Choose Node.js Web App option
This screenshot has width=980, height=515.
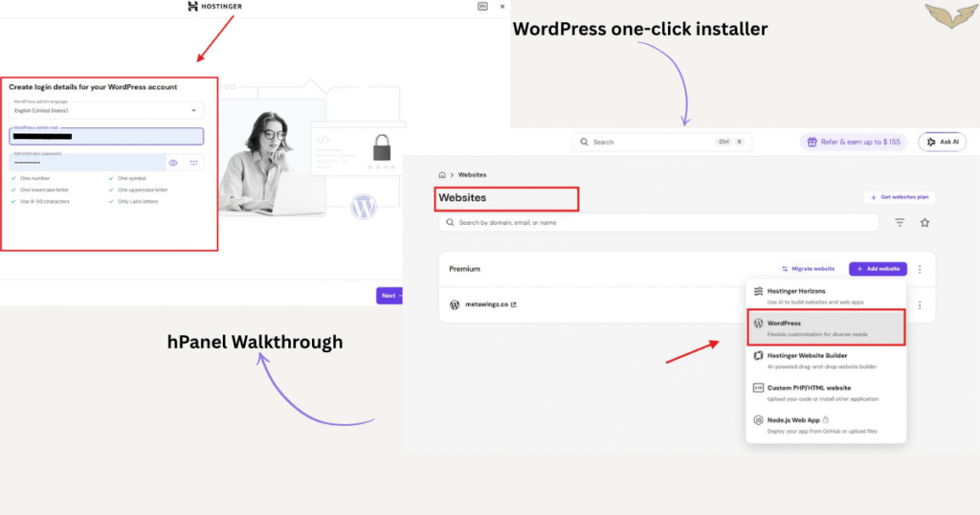(x=826, y=425)
